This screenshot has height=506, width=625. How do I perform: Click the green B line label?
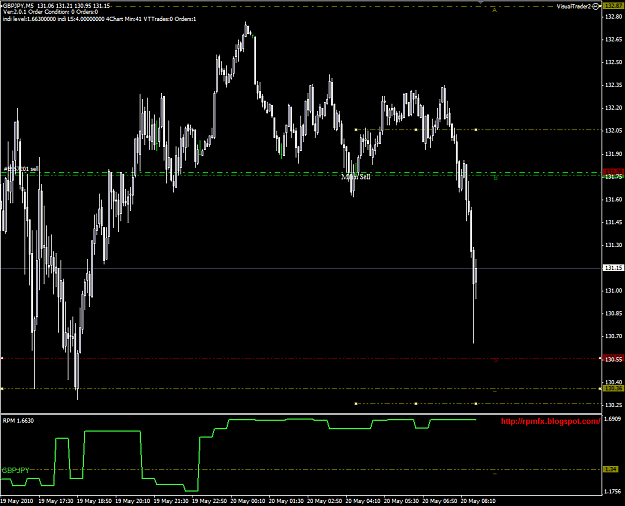point(495,178)
